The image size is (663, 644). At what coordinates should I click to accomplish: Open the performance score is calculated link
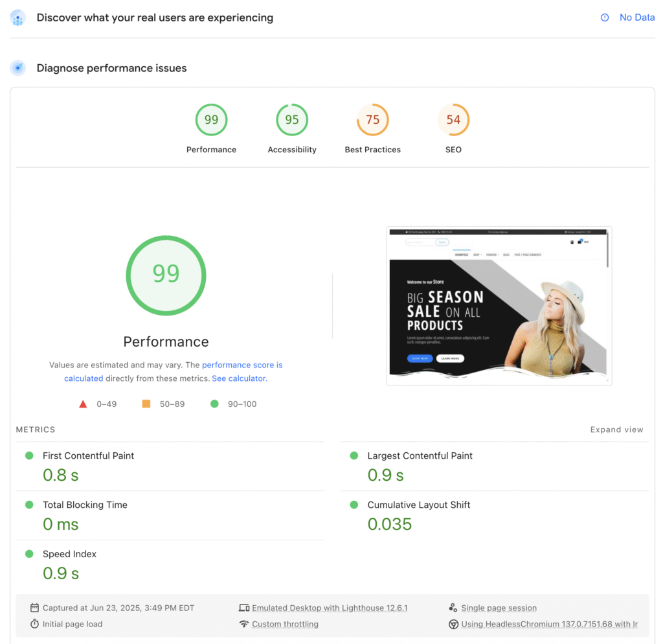pyautogui.click(x=242, y=365)
